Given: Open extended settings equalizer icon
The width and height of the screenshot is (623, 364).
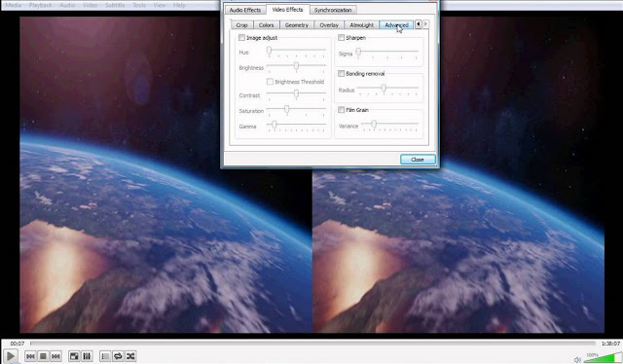Looking at the screenshot, I should coord(87,356).
